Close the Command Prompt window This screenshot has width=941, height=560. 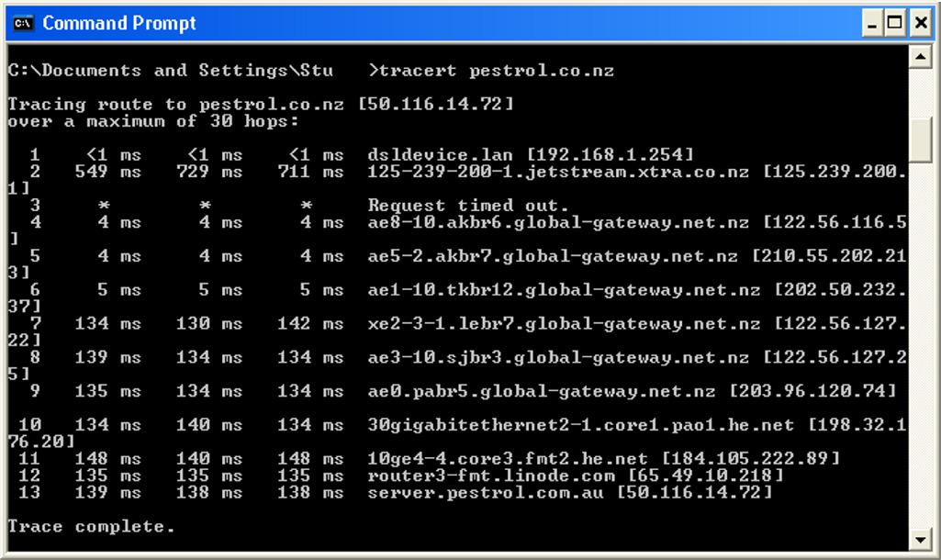point(921,23)
